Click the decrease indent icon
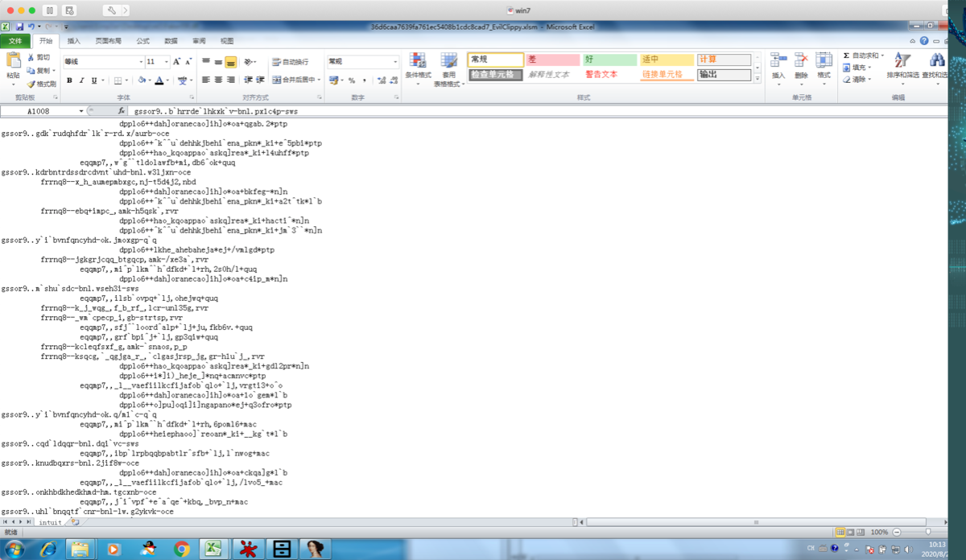Image resolution: width=966 pixels, height=560 pixels. pos(247,80)
